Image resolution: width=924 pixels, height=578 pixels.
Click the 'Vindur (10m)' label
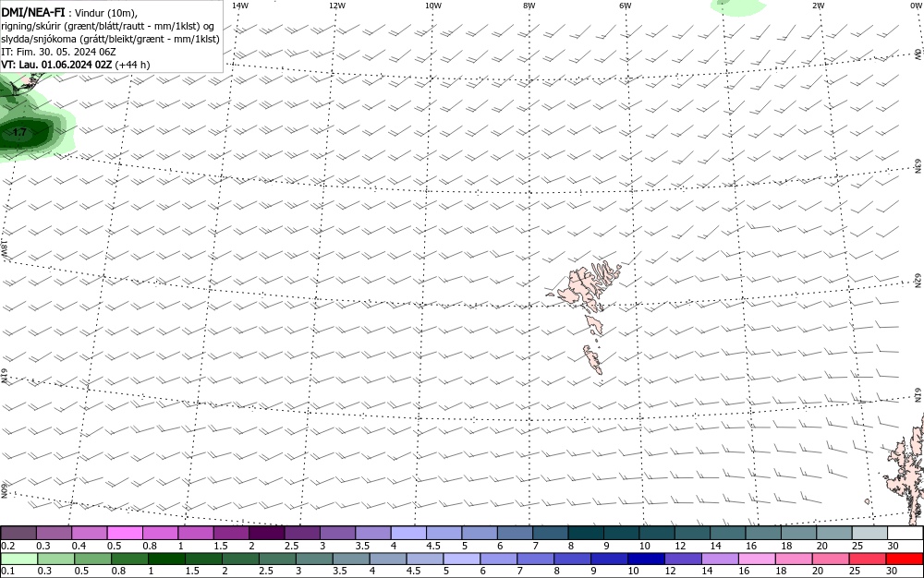pyautogui.click(x=106, y=13)
